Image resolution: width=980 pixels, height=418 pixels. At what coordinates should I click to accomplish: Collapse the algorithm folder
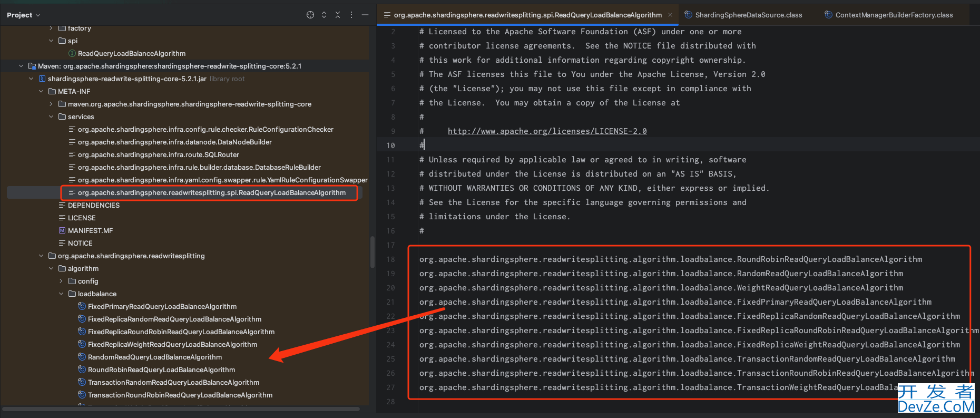pyautogui.click(x=51, y=268)
